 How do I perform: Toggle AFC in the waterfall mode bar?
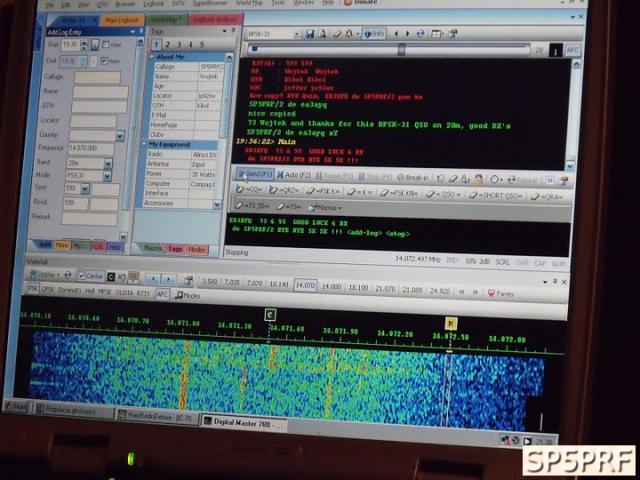tap(162, 294)
